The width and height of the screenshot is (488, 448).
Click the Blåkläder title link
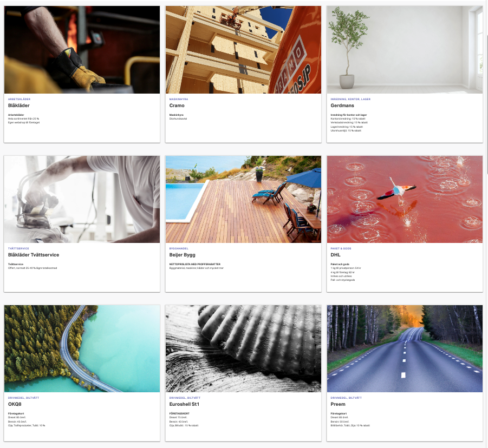(18, 106)
